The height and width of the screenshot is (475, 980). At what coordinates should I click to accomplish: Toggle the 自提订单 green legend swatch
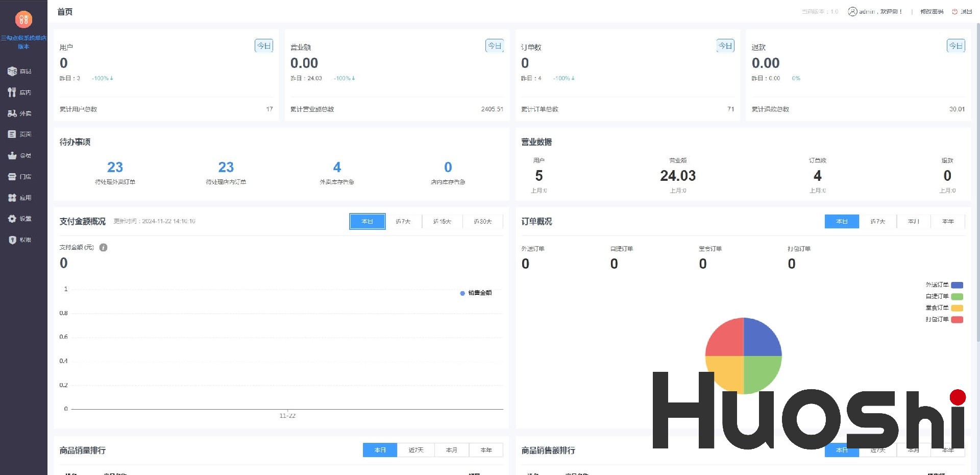pos(957,297)
